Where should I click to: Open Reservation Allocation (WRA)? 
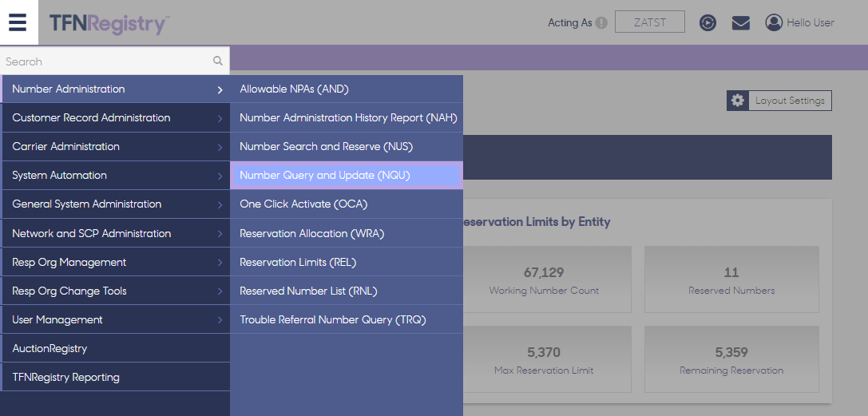point(347,233)
